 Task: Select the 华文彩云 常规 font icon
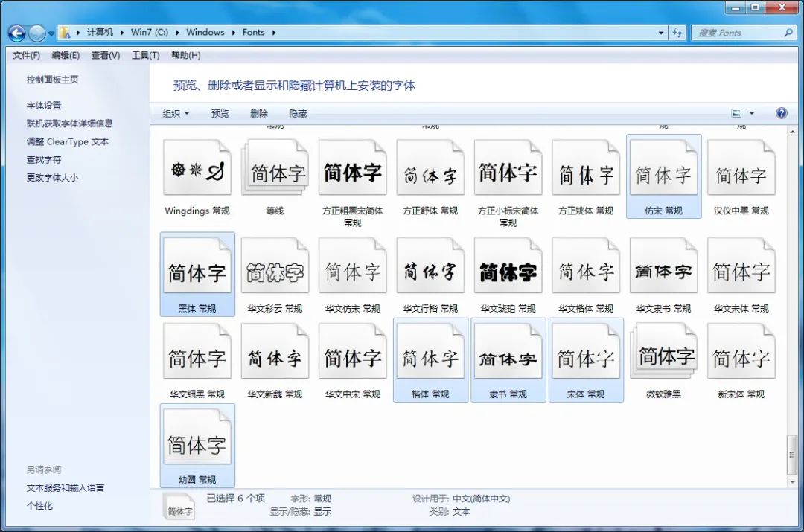pyautogui.click(x=275, y=263)
